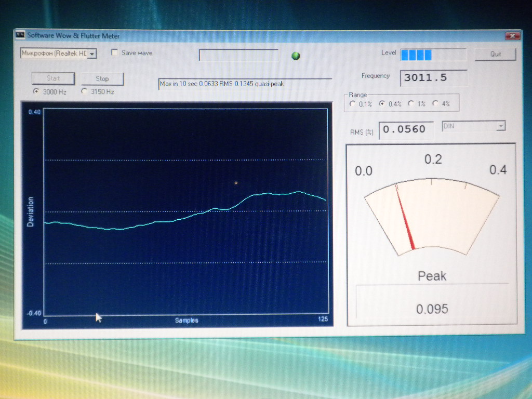Select the 3150 Hz radio button
Image resolution: width=532 pixels, height=399 pixels.
click(85, 91)
